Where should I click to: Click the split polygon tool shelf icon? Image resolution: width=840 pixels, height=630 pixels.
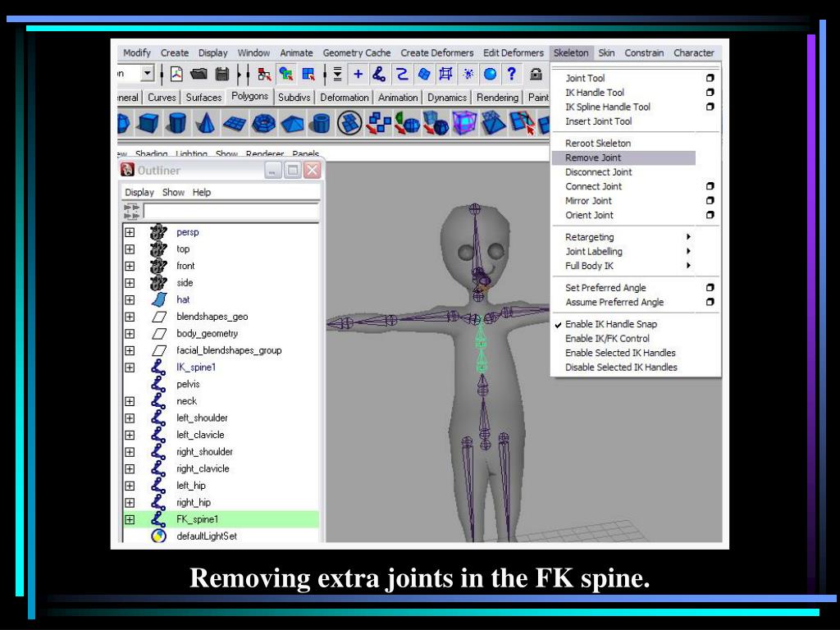point(523,123)
